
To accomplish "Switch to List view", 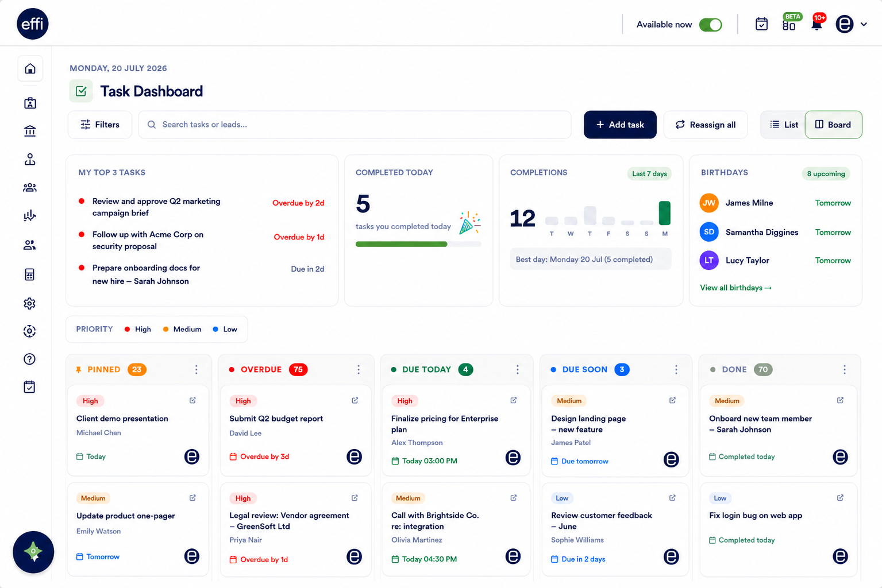I will (784, 125).
